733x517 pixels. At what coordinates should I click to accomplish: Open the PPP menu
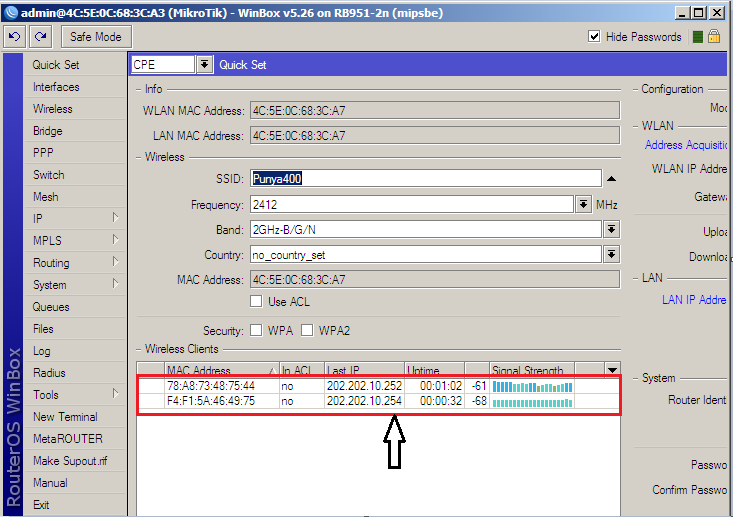click(x=75, y=153)
